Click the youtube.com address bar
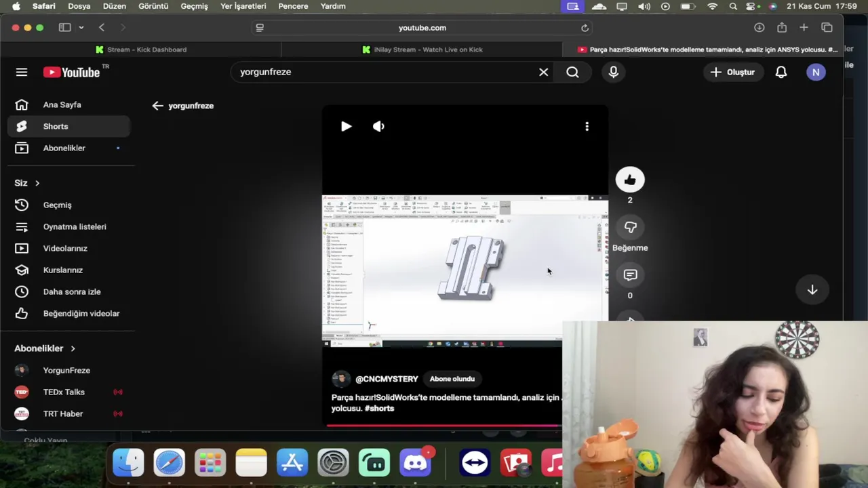The width and height of the screenshot is (868, 488). point(422,28)
